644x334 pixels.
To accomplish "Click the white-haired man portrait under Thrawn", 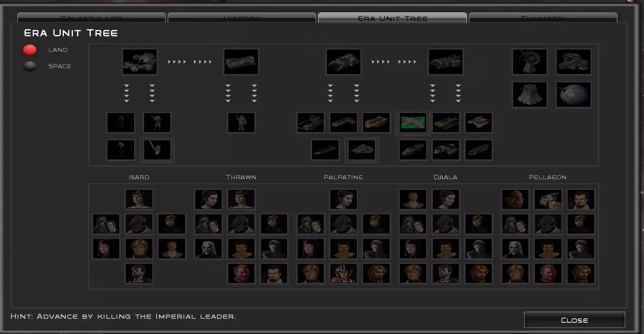I will 208,249.
